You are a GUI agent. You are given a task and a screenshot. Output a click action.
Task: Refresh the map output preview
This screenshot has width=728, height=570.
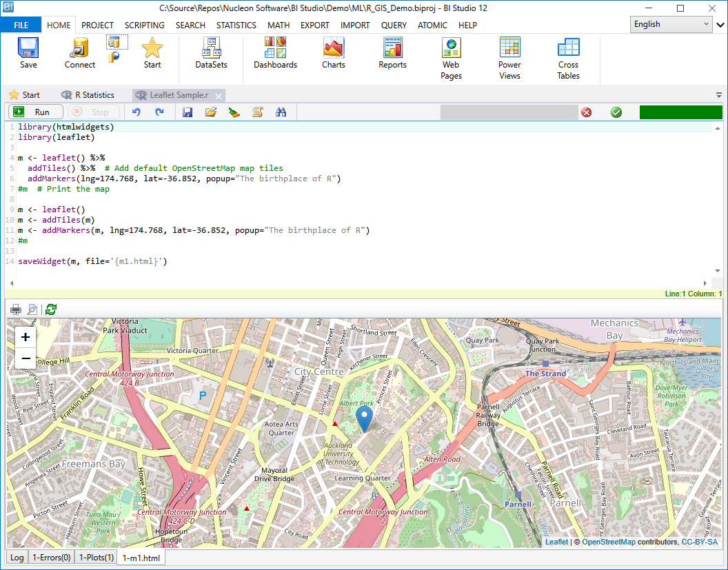click(50, 309)
